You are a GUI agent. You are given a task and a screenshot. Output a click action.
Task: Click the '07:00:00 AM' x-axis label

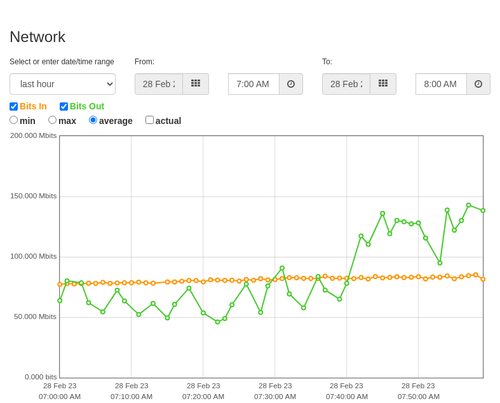pyautogui.click(x=60, y=397)
